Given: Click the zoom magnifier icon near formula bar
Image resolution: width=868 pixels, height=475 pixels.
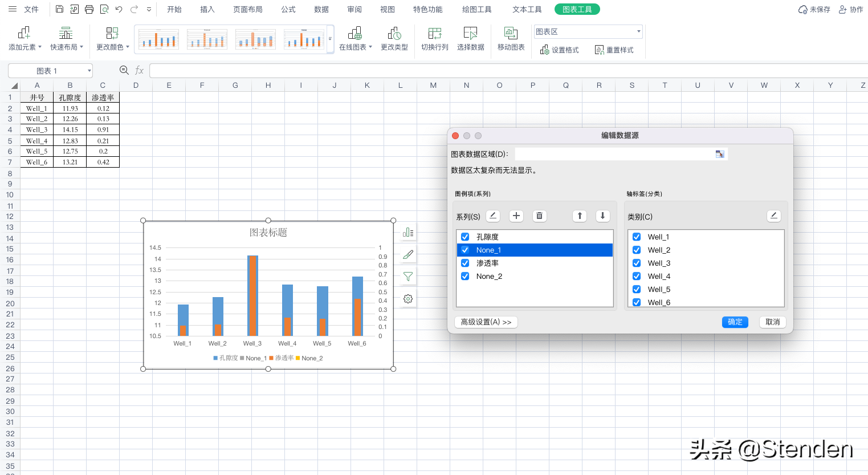Looking at the screenshot, I should (124, 70).
